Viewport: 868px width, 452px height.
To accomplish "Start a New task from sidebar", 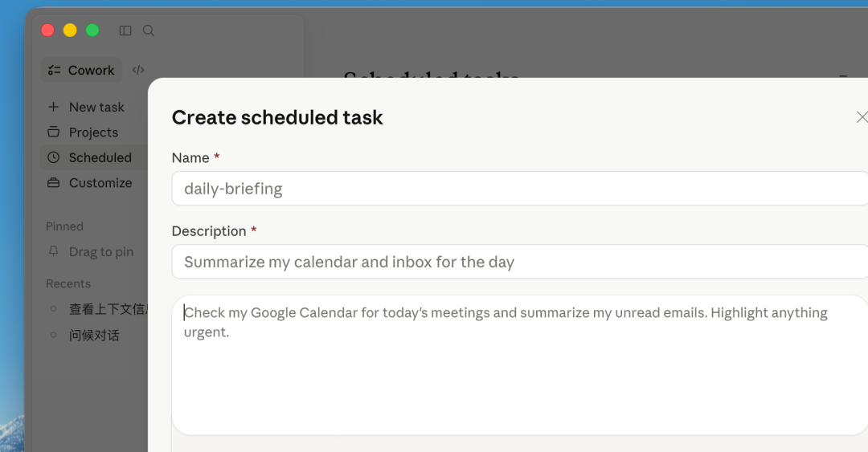I will tap(96, 108).
